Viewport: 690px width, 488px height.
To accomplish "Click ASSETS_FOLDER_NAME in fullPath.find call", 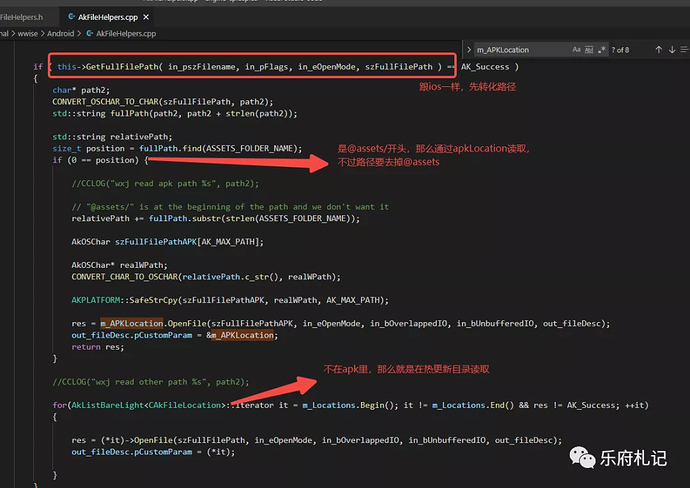I will [250, 148].
